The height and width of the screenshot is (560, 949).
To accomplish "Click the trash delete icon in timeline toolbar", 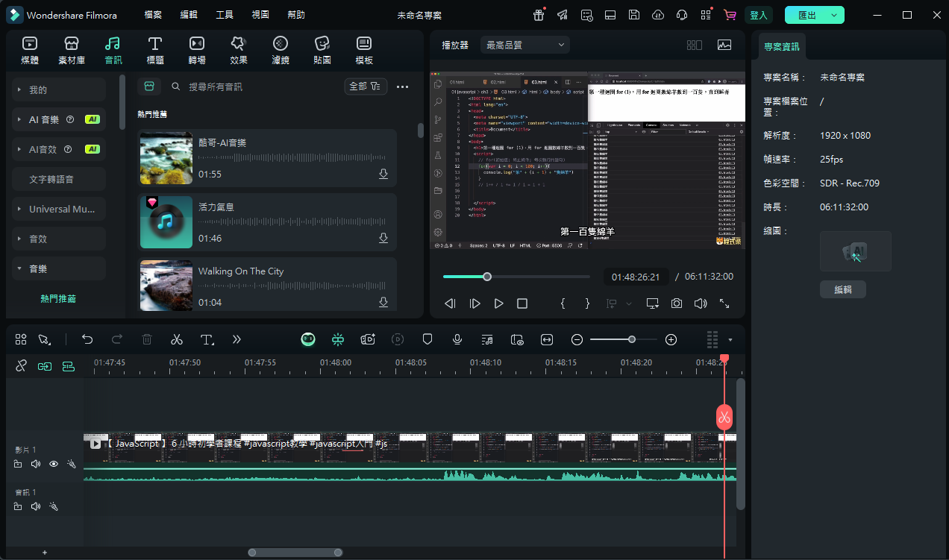I will (x=147, y=339).
